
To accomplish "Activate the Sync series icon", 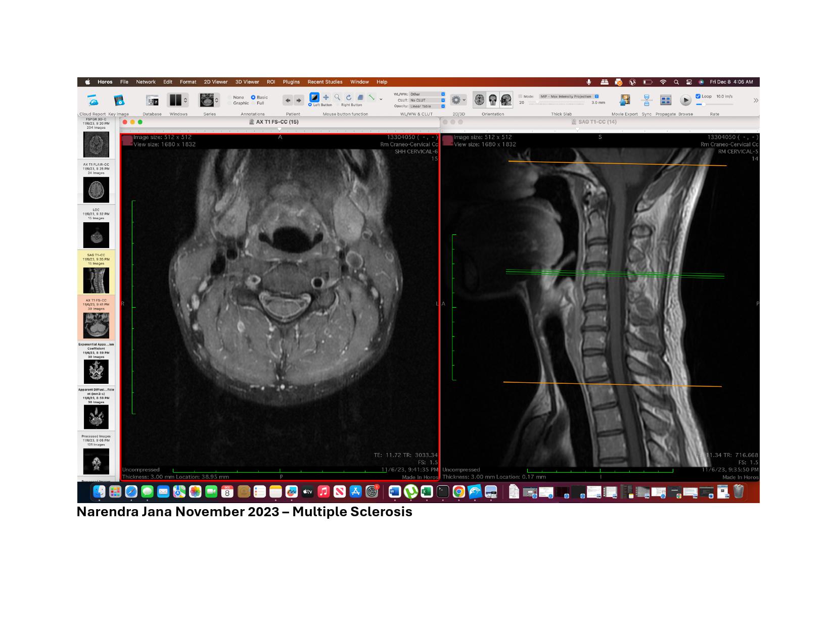I will pos(646,101).
